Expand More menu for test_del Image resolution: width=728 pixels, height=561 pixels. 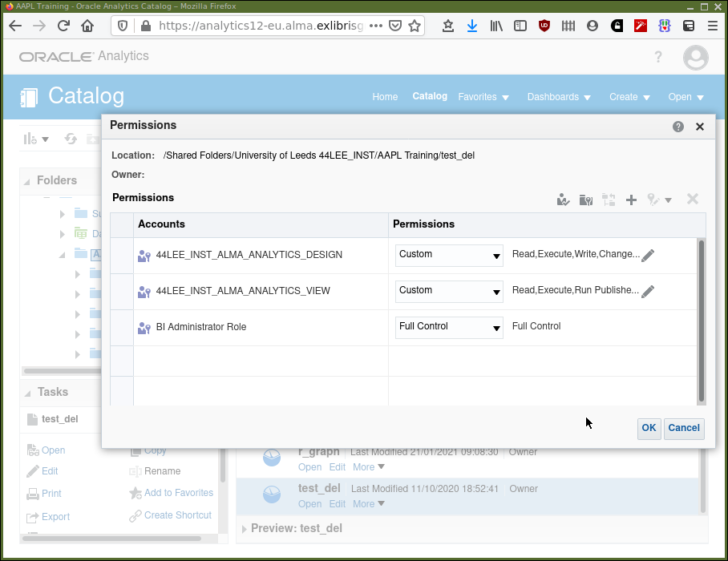coord(369,504)
